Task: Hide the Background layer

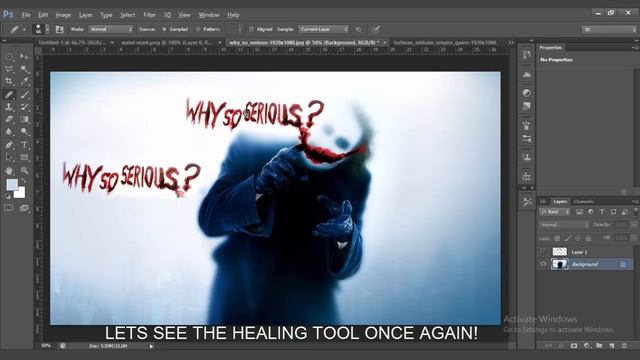Action: (x=543, y=264)
